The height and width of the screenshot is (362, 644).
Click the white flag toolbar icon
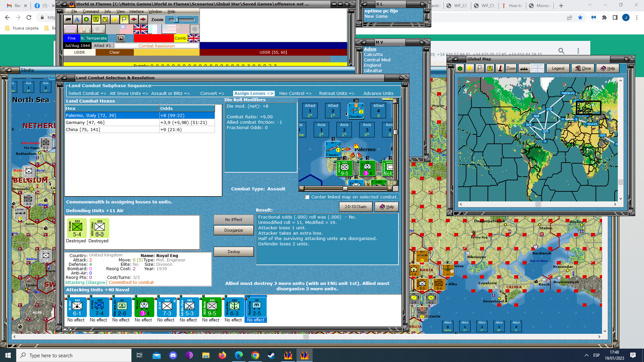click(x=124, y=19)
